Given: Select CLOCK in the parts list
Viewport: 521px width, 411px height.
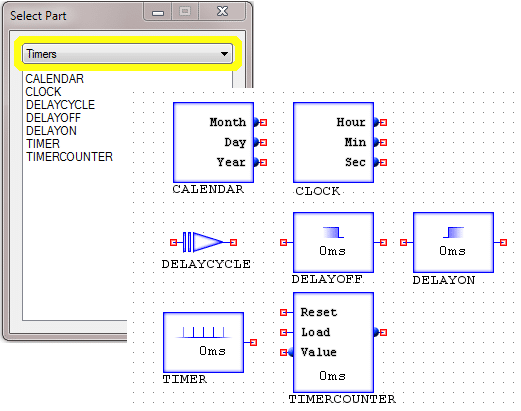Looking at the screenshot, I should click(x=43, y=92).
